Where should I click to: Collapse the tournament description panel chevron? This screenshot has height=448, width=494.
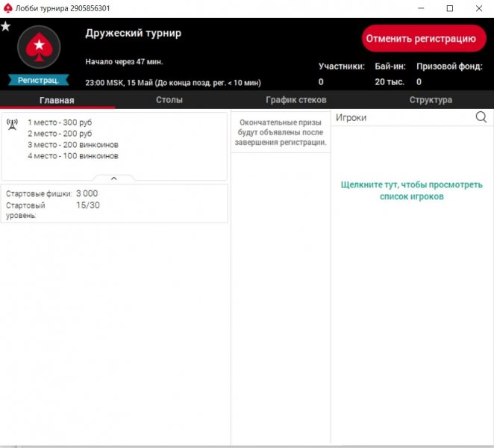tap(113, 178)
